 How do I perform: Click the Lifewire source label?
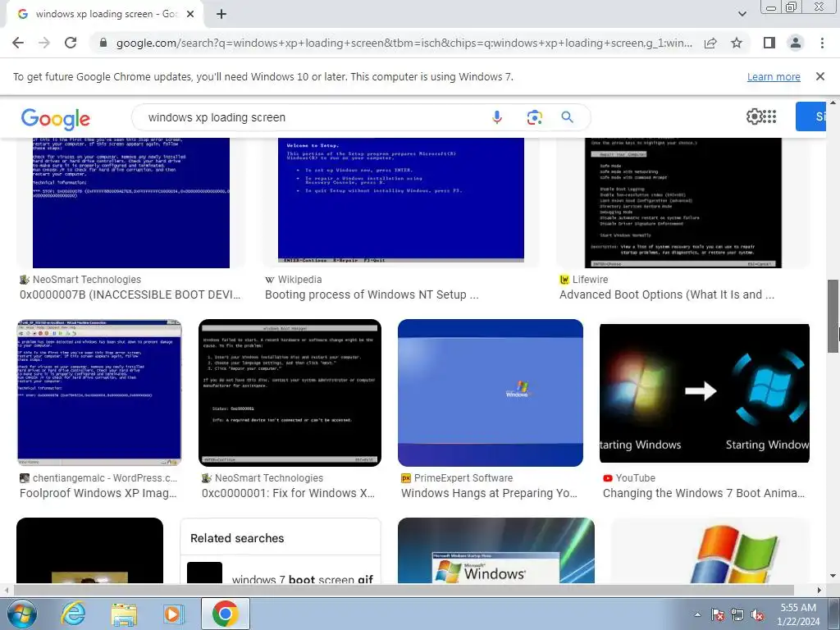[x=590, y=280]
